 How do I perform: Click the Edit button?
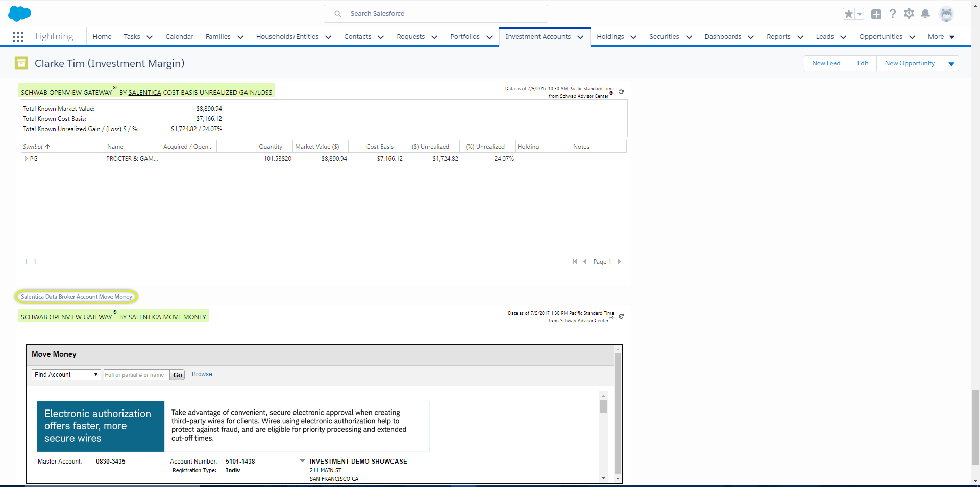[x=863, y=63]
